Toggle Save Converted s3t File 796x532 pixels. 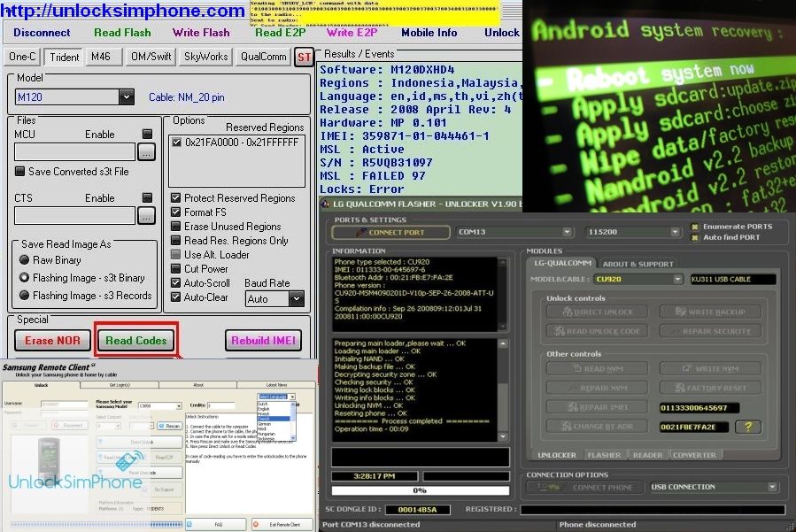(x=19, y=172)
